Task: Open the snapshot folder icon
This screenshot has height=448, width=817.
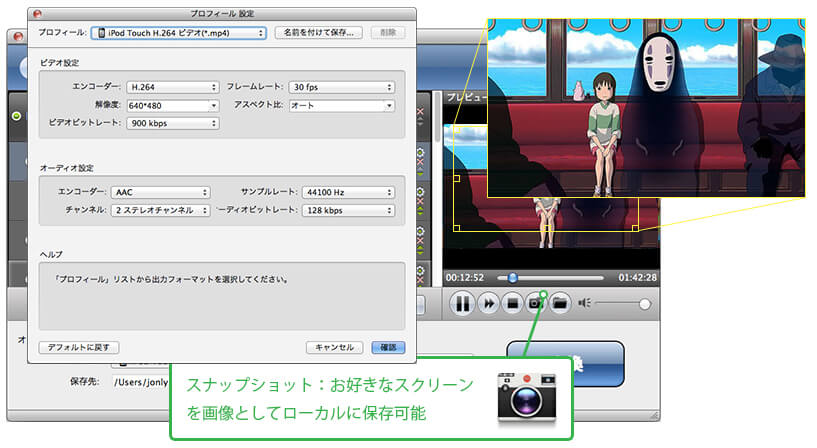Action: [x=560, y=303]
